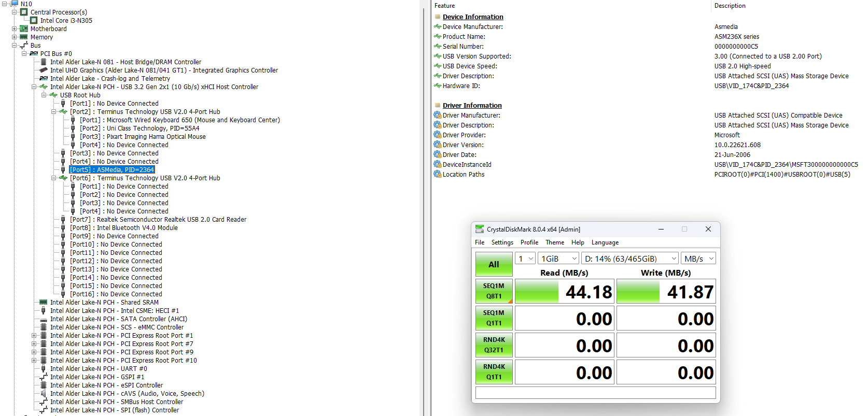Open the Language menu

605,242
